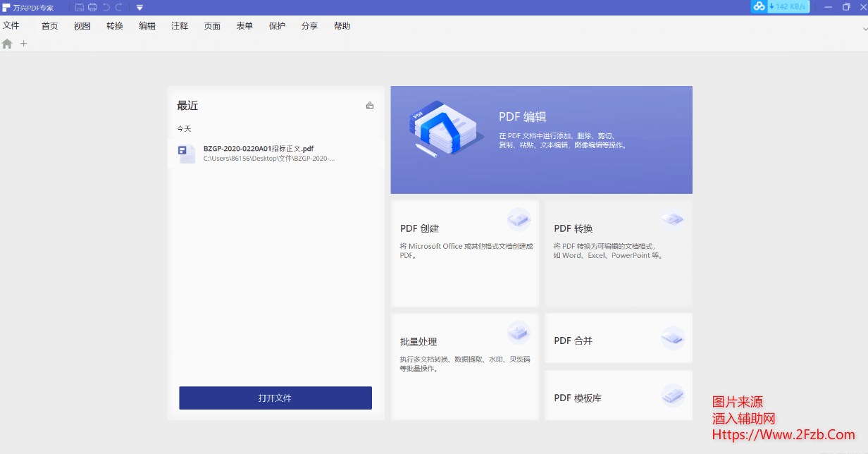Click the PDF 创建 card
Viewport: 868px width, 454px height.
tap(464, 253)
